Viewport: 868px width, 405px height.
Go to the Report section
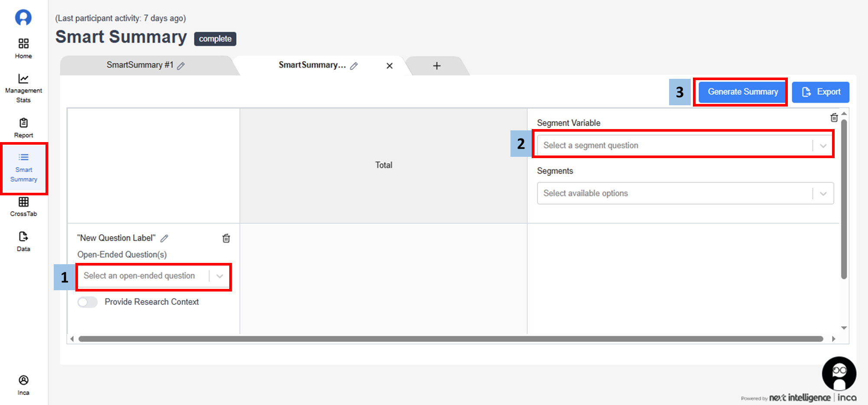click(23, 128)
